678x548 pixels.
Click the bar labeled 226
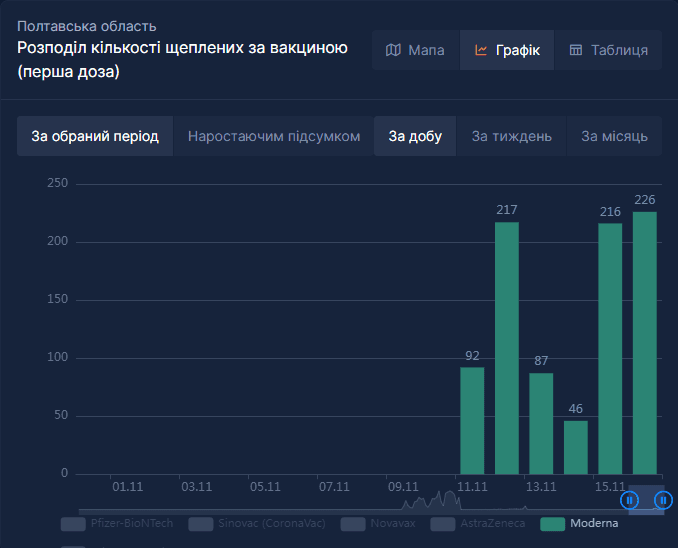pos(645,343)
